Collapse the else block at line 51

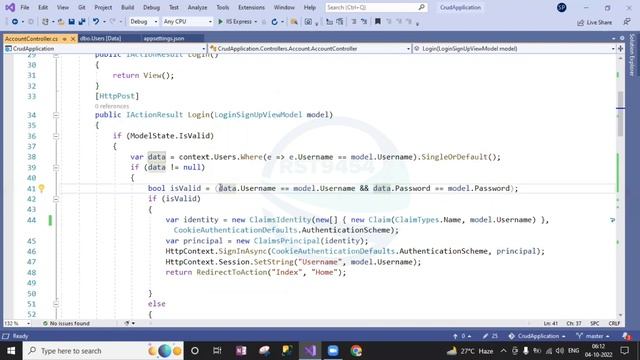click(56, 304)
